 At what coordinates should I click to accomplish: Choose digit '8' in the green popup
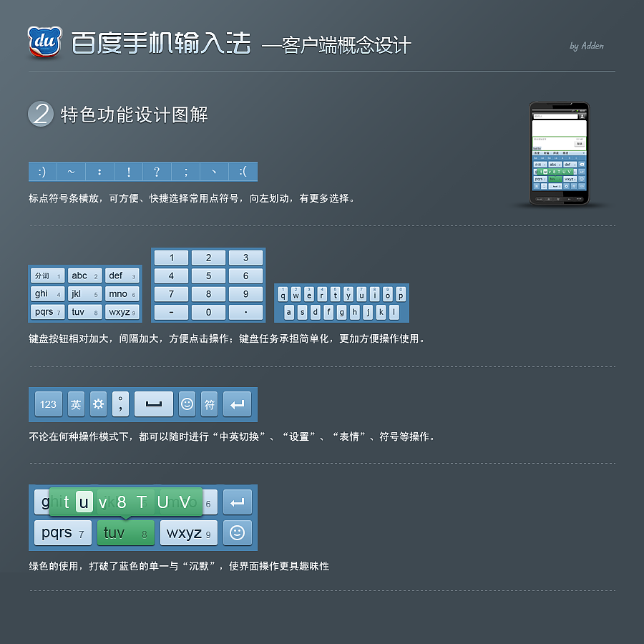(x=122, y=502)
